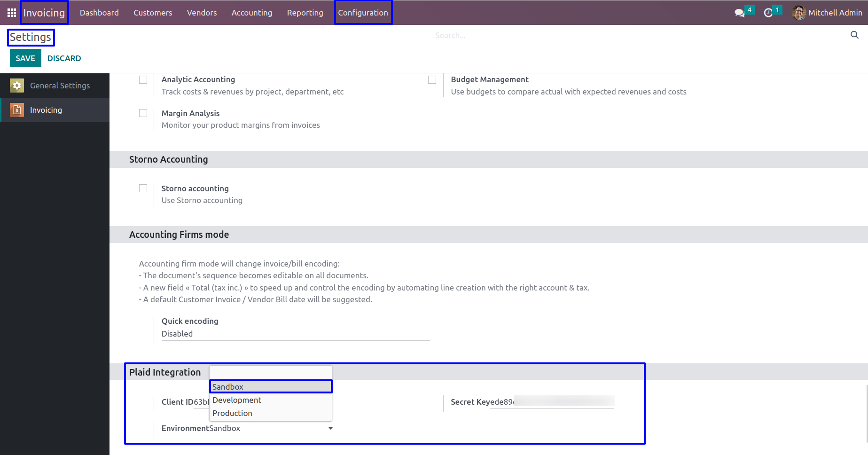Focus the settings search field
This screenshot has height=455, width=868.
(x=641, y=35)
